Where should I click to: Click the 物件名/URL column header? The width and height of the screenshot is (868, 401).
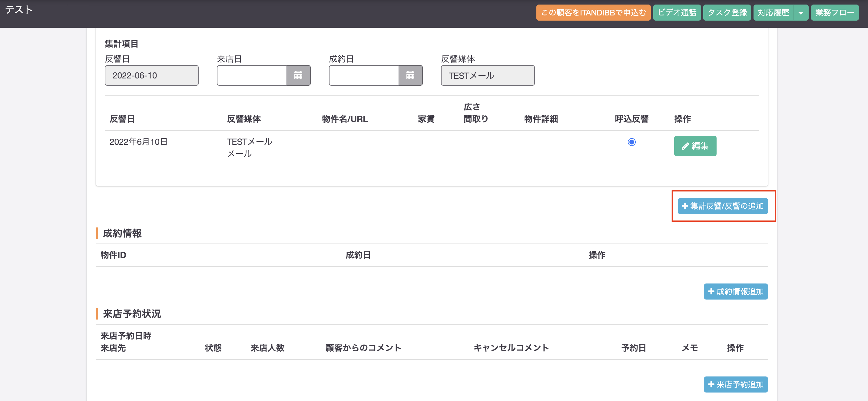(x=345, y=119)
